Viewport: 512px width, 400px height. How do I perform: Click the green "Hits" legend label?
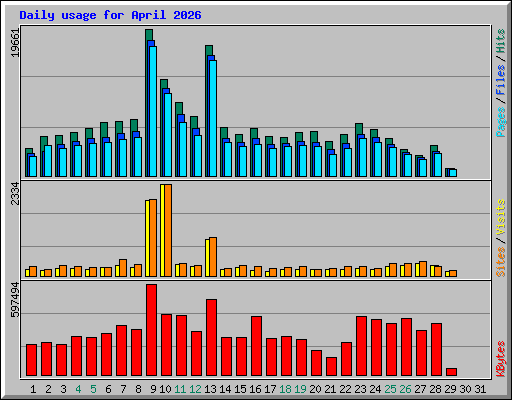click(501, 41)
